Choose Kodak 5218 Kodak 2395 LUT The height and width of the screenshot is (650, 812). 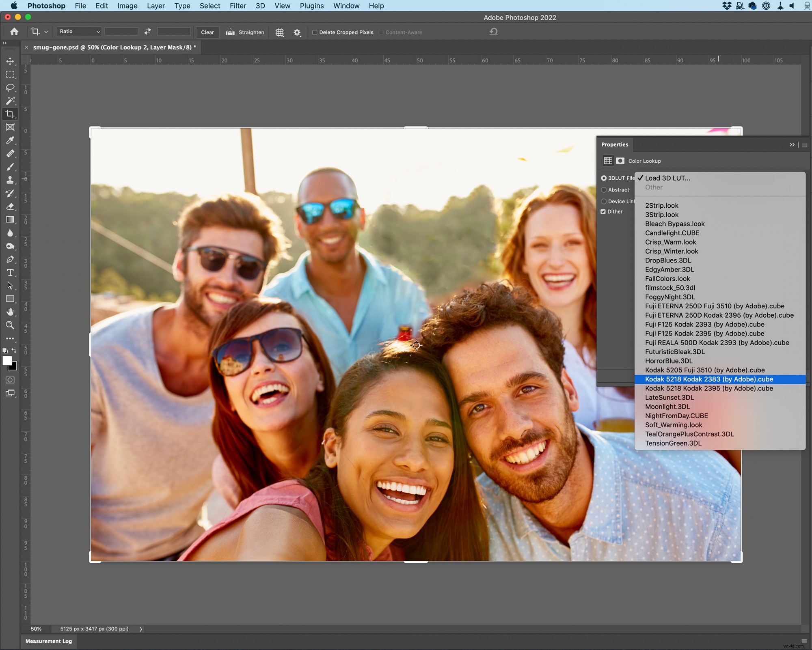click(708, 388)
